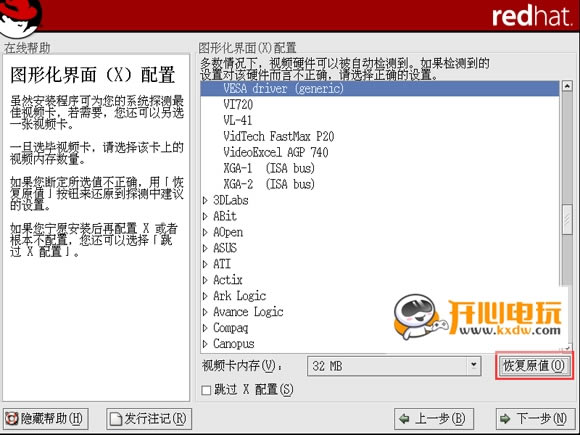Click the document icon on release notes

(x=116, y=419)
